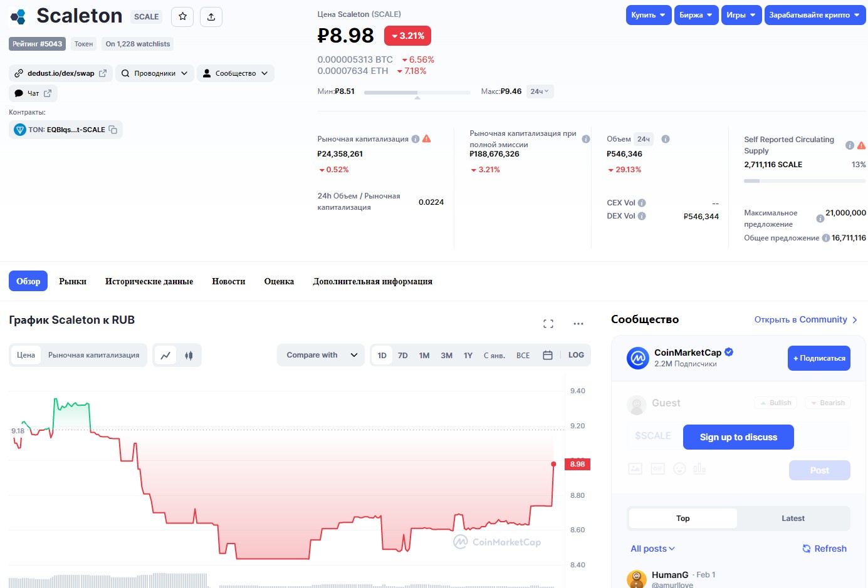Open the Исторические данные tab
Image resolution: width=868 pixels, height=588 pixels.
[149, 281]
